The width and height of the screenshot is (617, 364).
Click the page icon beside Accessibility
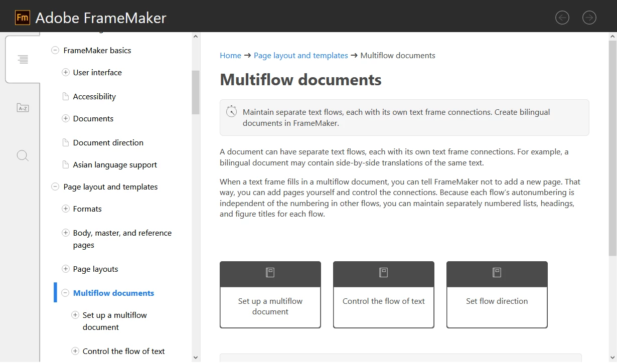(x=65, y=96)
